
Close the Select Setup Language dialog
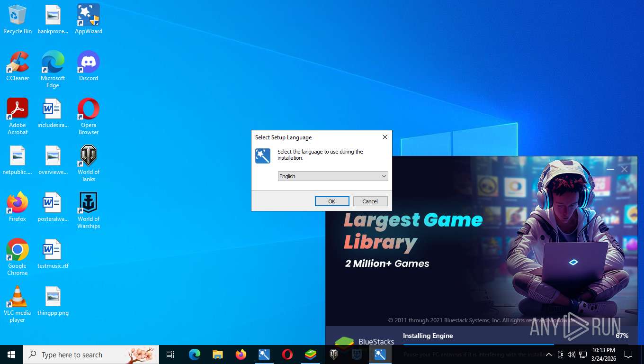[385, 137]
